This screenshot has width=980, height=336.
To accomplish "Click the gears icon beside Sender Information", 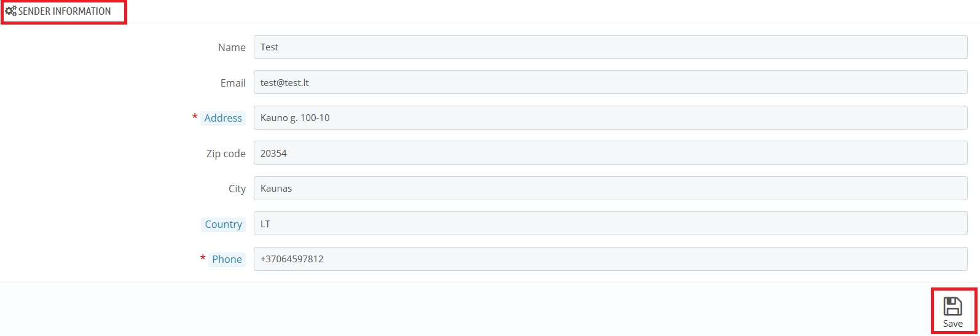I will [11, 11].
